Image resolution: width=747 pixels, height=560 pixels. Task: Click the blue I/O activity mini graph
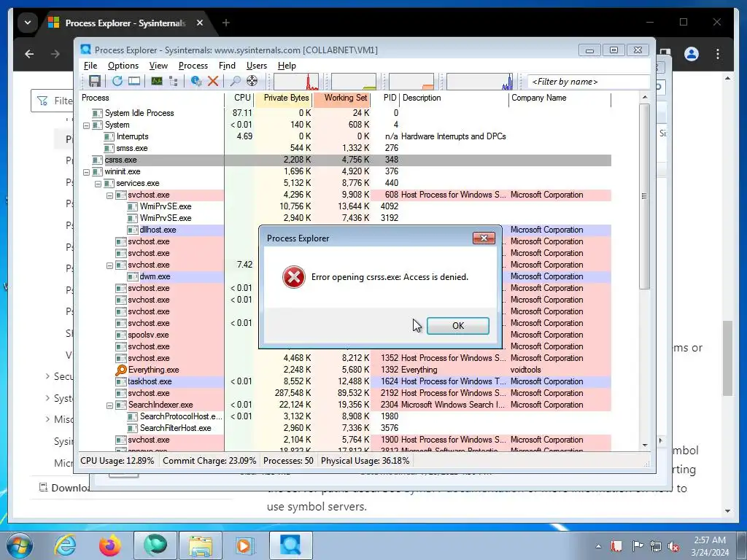tap(479, 82)
